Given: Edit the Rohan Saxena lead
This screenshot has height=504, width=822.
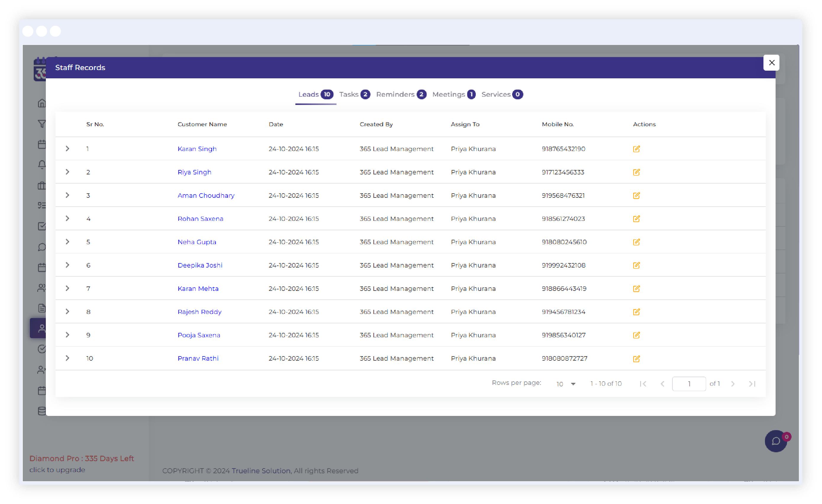Looking at the screenshot, I should click(x=636, y=219).
